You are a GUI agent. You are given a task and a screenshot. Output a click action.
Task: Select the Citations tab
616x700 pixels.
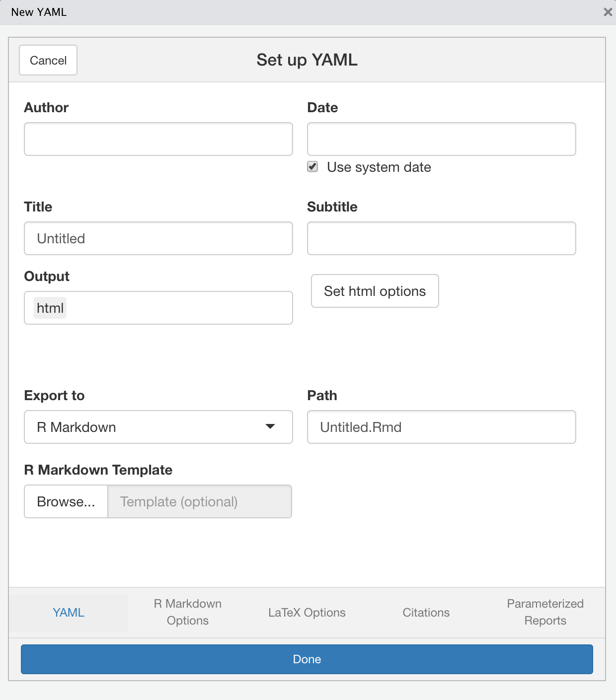(x=426, y=613)
